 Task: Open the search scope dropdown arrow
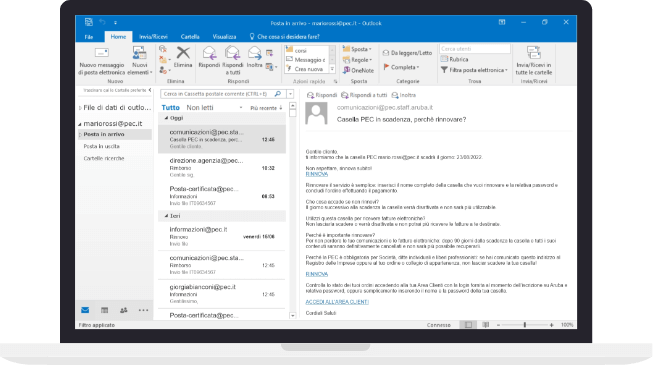290,94
